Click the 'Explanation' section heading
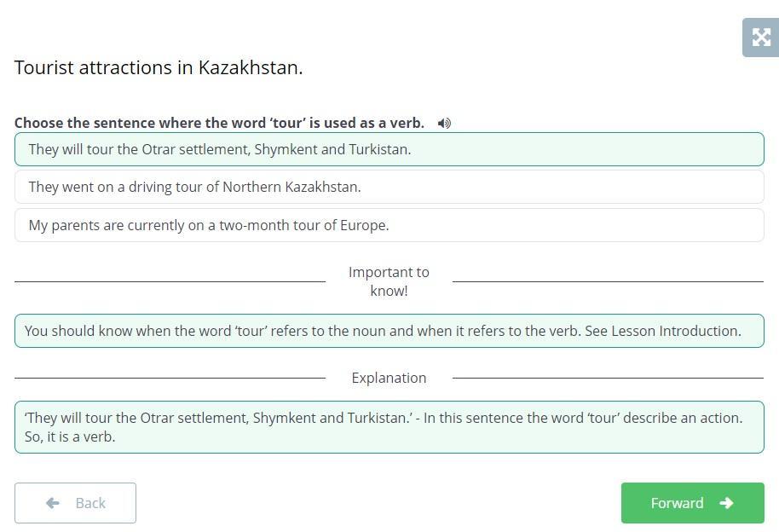 tap(389, 378)
